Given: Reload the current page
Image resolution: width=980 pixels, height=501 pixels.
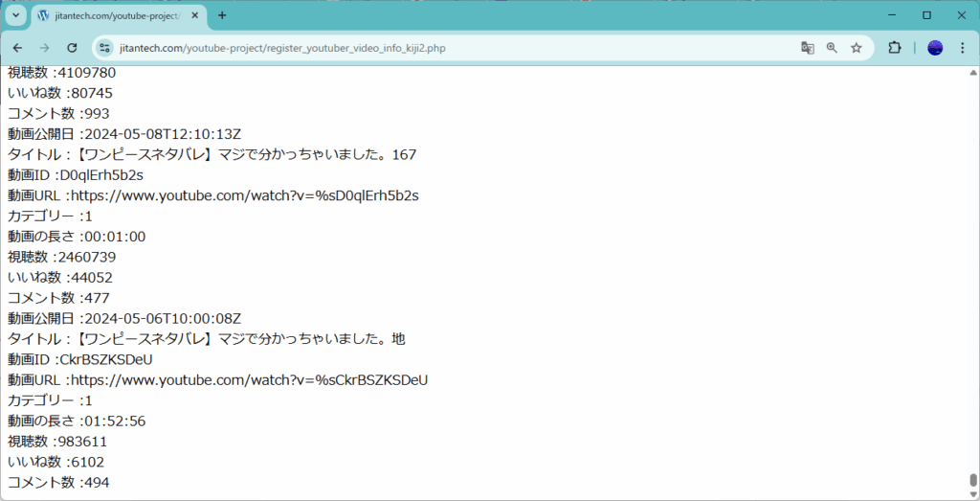Looking at the screenshot, I should 72,48.
